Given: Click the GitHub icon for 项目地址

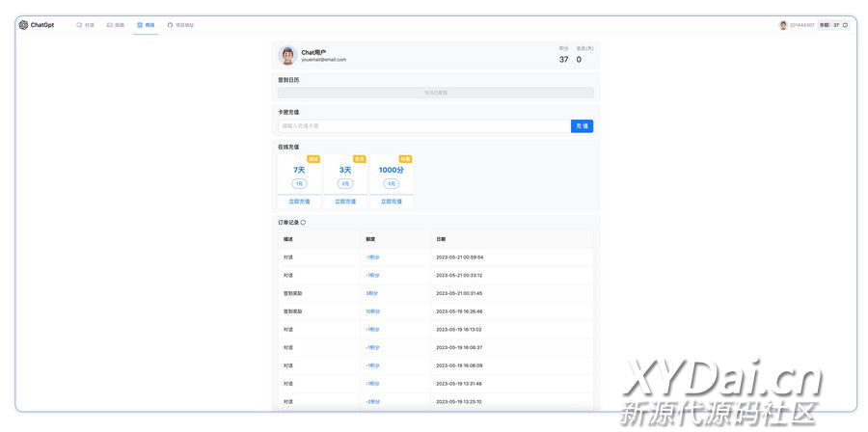Looking at the screenshot, I should (x=170, y=25).
